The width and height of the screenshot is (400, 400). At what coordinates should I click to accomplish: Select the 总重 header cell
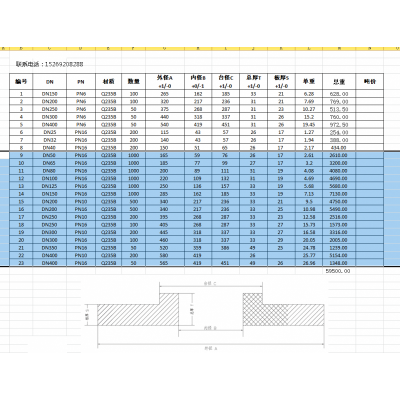tap(339, 82)
